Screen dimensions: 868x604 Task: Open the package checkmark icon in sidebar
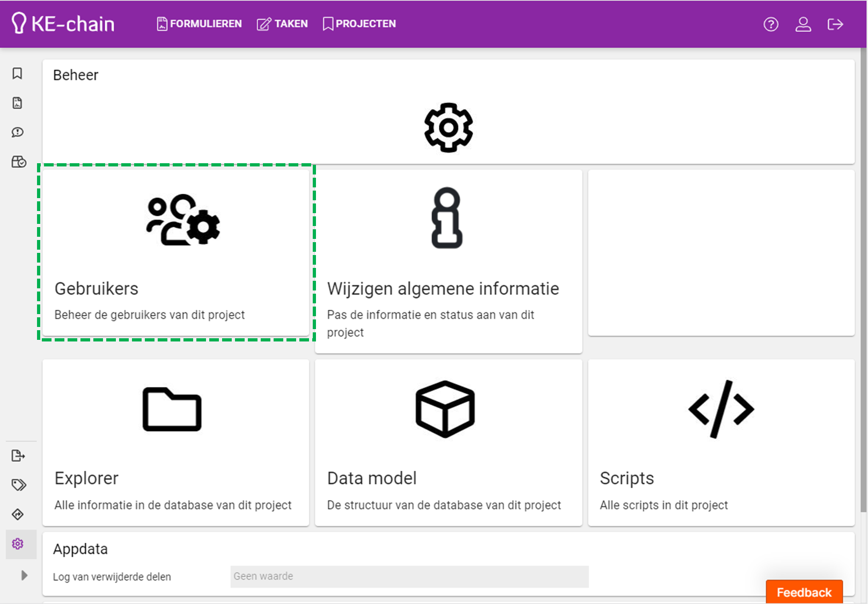tap(18, 162)
